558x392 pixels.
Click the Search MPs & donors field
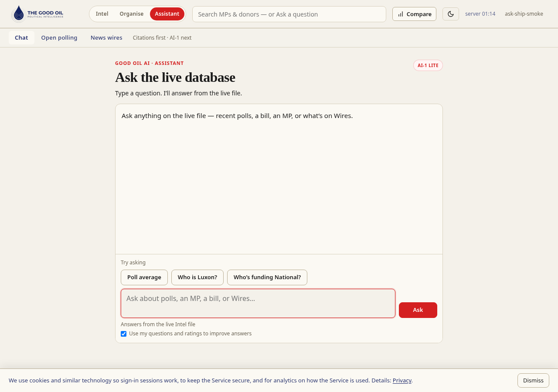pyautogui.click(x=289, y=14)
